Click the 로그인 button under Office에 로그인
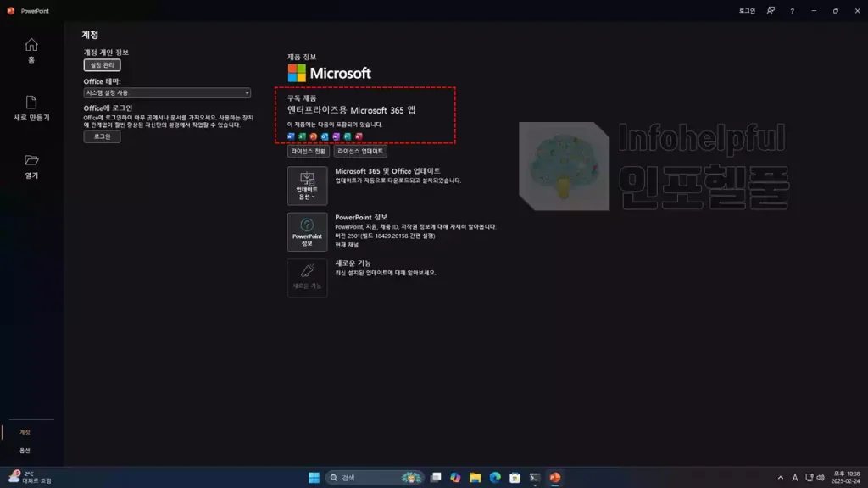The width and height of the screenshot is (868, 488). 102,136
